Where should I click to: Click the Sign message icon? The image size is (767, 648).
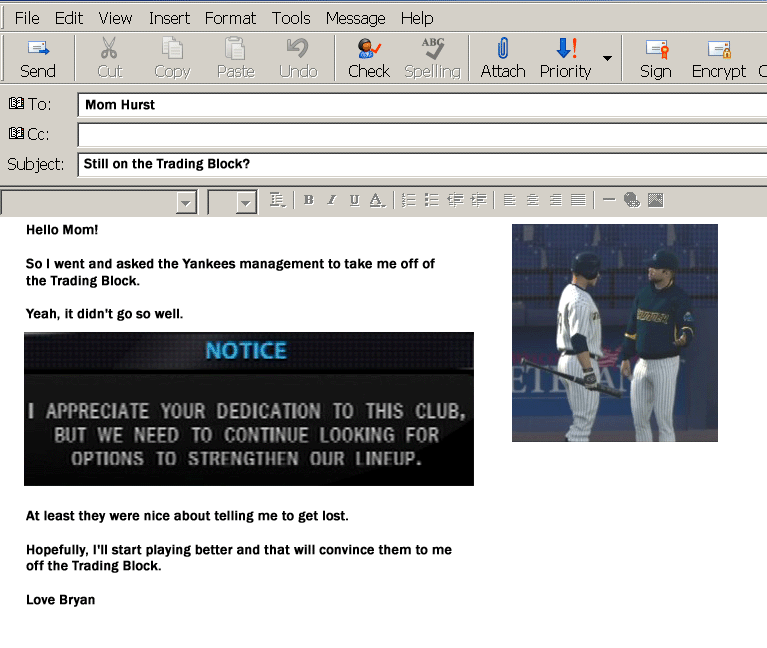(x=655, y=58)
